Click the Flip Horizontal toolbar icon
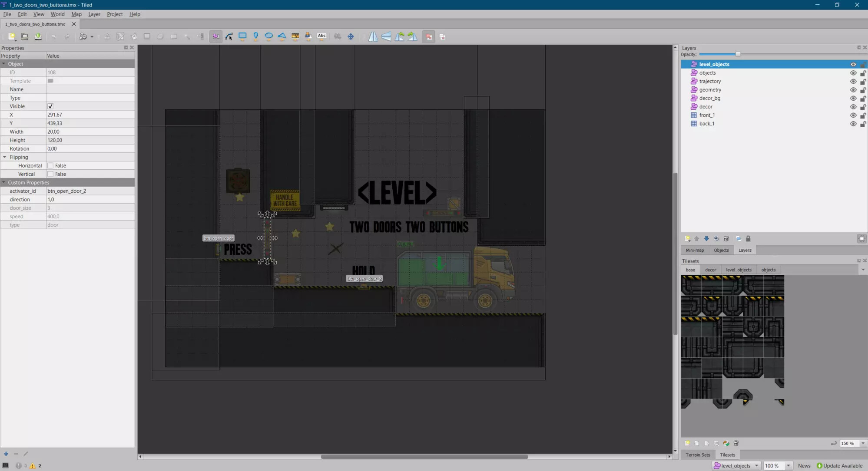868x471 pixels. 373,36
